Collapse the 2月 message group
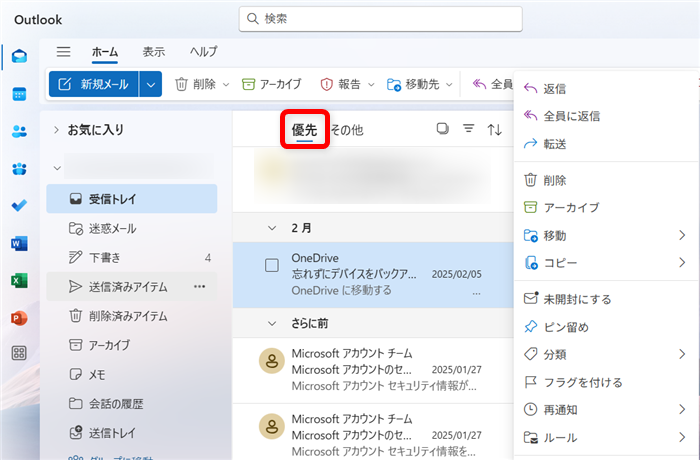Image resolution: width=700 pixels, height=460 pixels. click(x=272, y=228)
